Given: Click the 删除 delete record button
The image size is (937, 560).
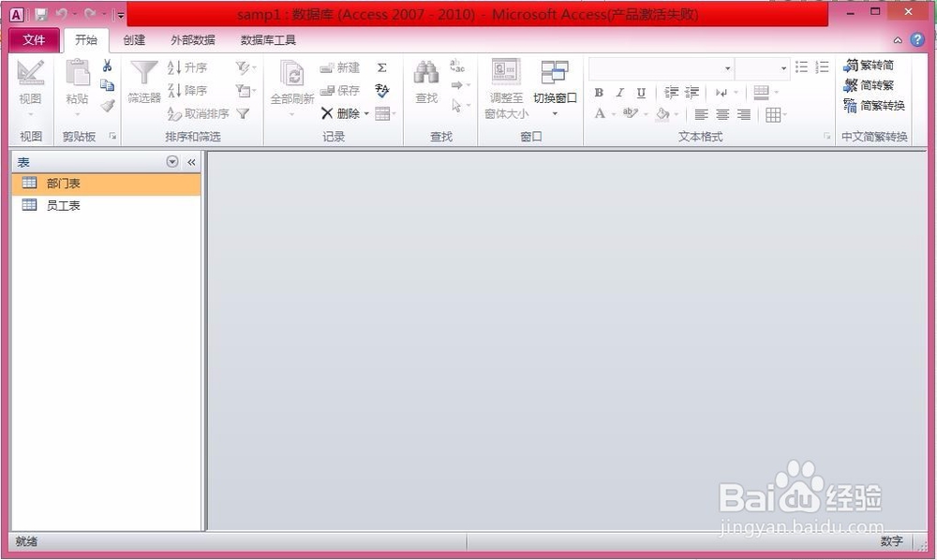Looking at the screenshot, I should tap(340, 113).
